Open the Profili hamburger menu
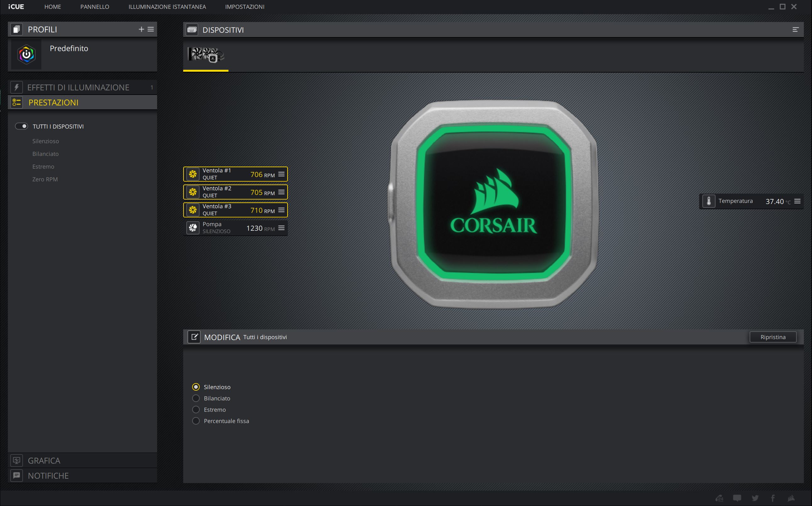812x506 pixels. [x=151, y=30]
